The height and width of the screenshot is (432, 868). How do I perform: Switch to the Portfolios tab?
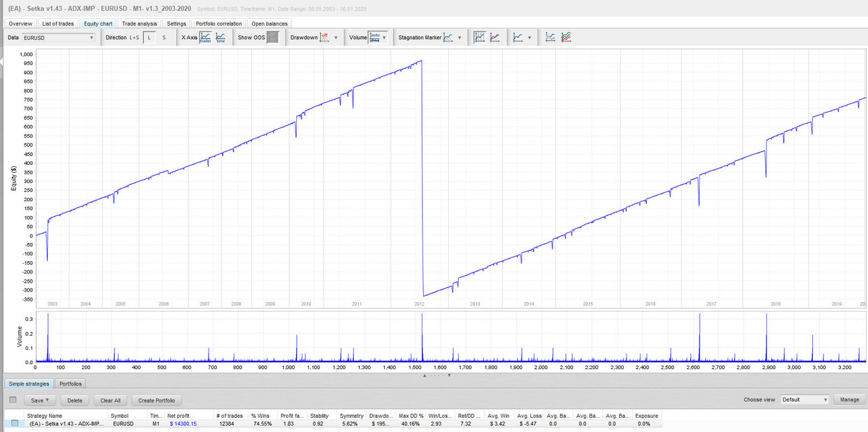coord(71,384)
